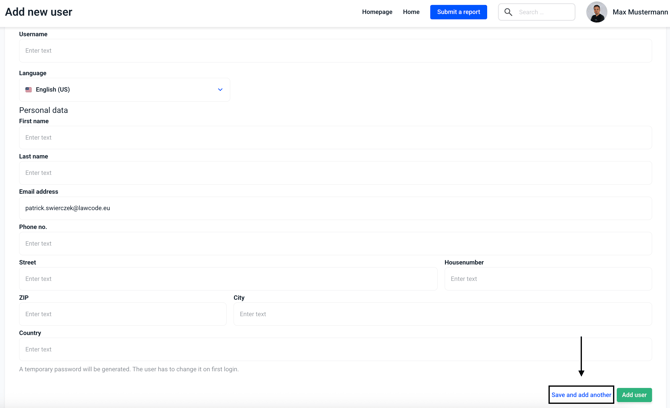The width and height of the screenshot is (670, 408).
Task: Click into the Username field
Action: pos(335,50)
